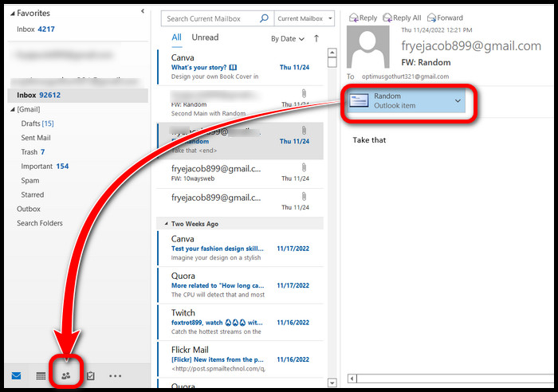
Task: Reverse sort order arrow
Action: 316,38
